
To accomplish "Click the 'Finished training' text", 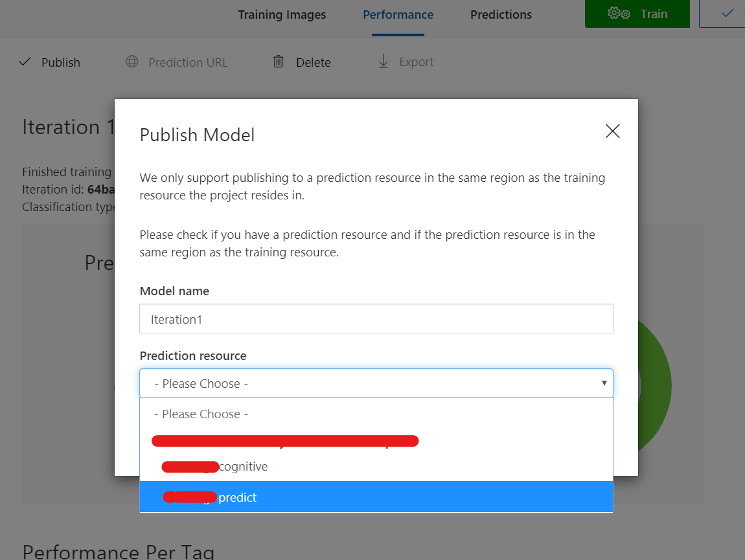I will (x=67, y=172).
